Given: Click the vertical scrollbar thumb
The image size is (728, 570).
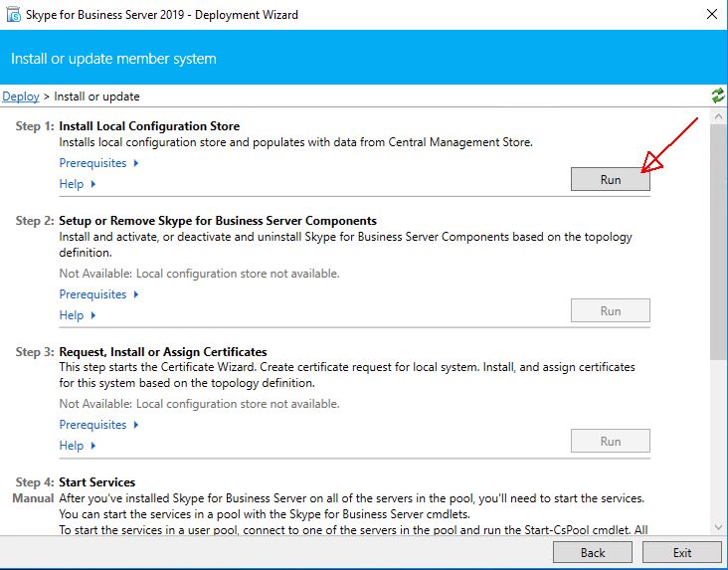Looking at the screenshot, I should click(x=718, y=242).
